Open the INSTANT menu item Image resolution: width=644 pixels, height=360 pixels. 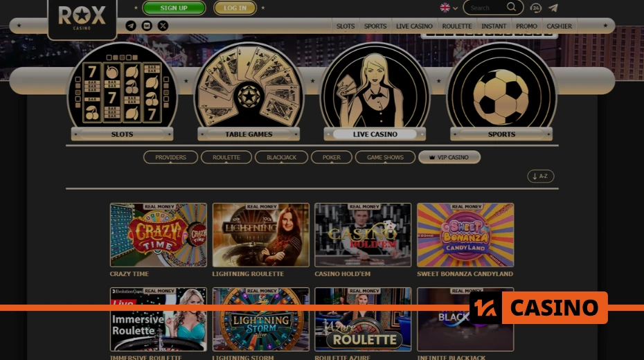pos(494,26)
